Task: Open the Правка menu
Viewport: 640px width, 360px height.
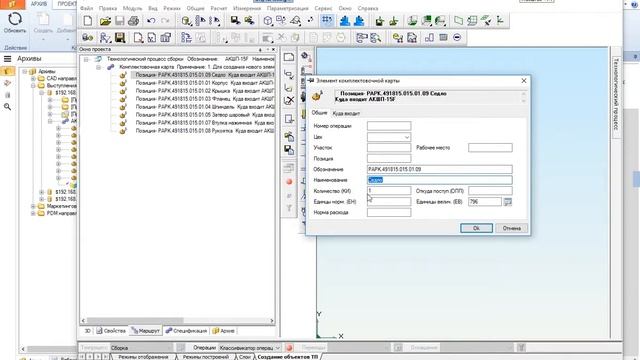Action: coord(108,8)
